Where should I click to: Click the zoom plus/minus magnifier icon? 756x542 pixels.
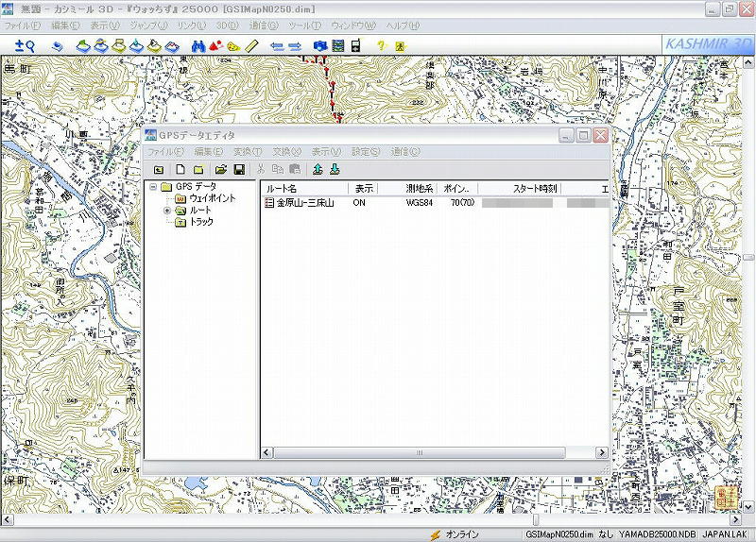pyautogui.click(x=25, y=45)
